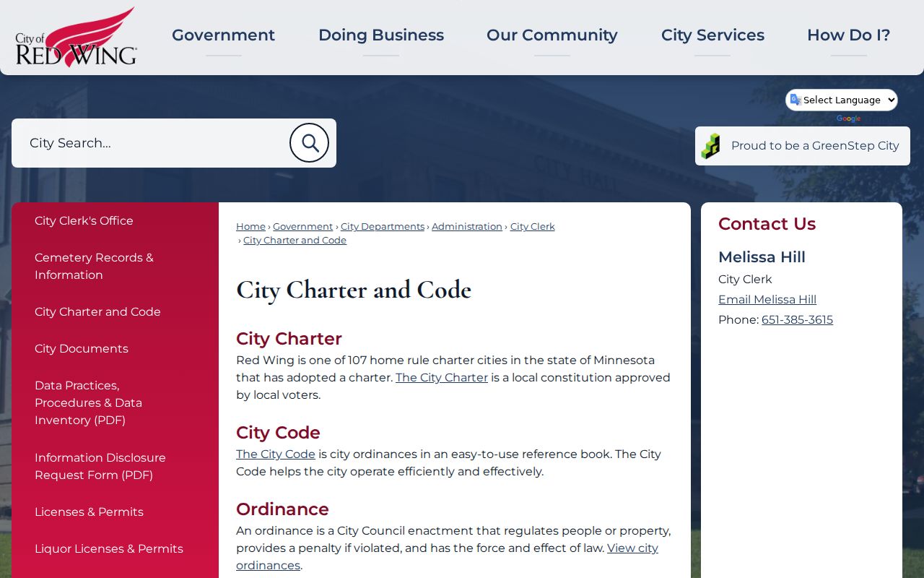The width and height of the screenshot is (924, 578).
Task: Follow the View city ordinances link
Action: point(447,557)
